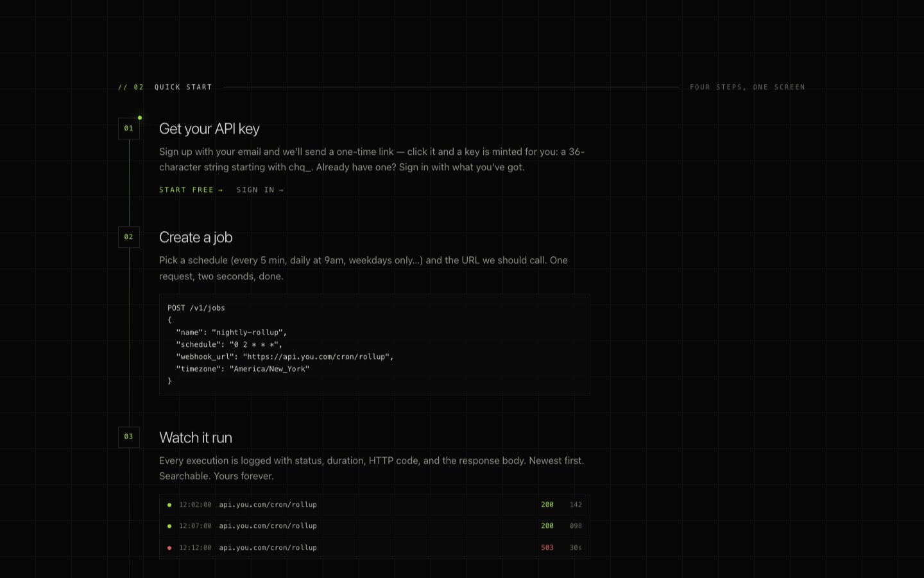The image size is (924, 578).
Task: Click the 30s duration value
Action: 576,548
